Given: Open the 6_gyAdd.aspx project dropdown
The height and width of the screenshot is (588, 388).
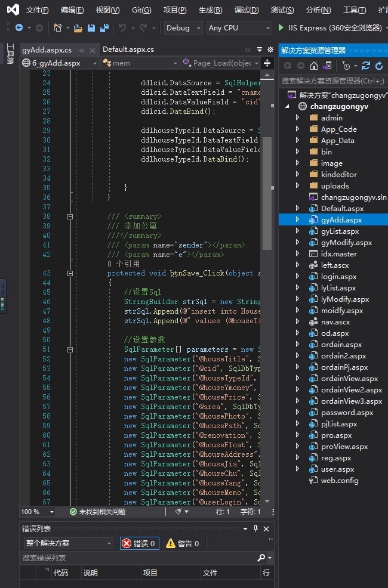Looking at the screenshot, I should pyautogui.click(x=60, y=63).
